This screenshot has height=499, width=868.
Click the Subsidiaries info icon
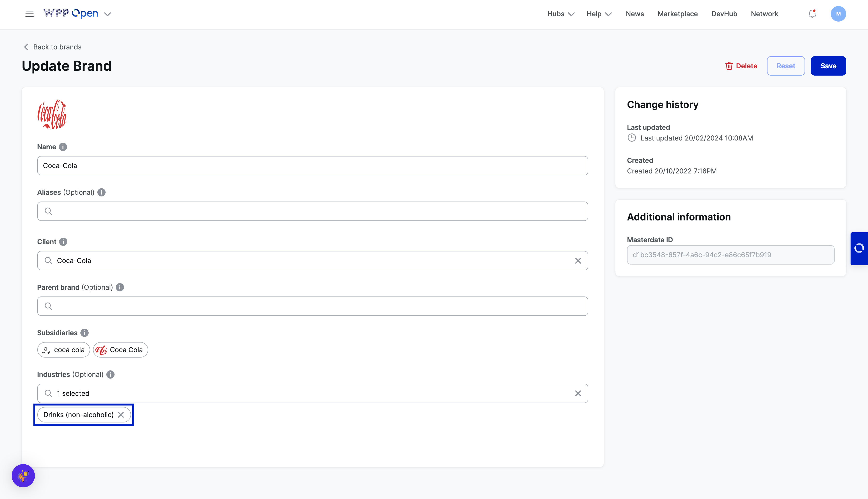pyautogui.click(x=84, y=333)
